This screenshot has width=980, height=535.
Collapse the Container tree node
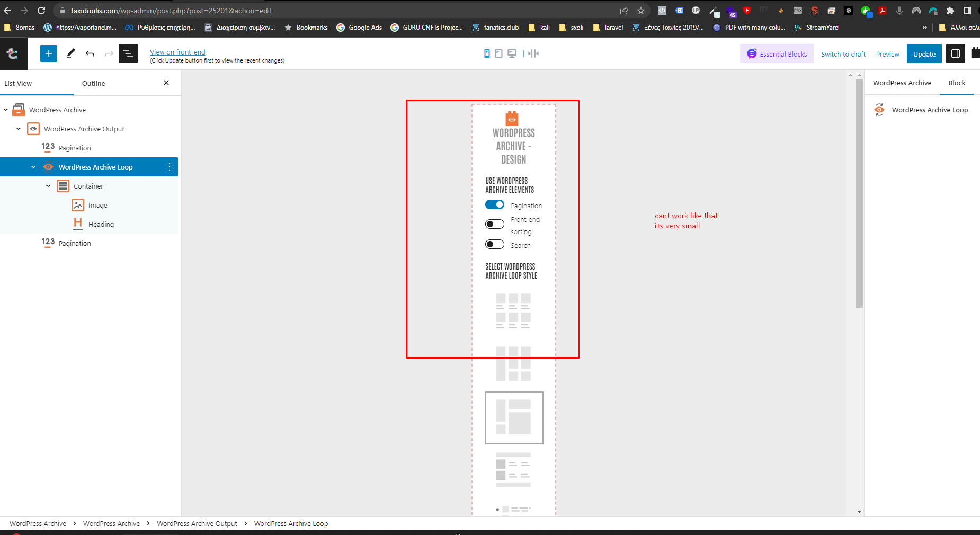pos(48,186)
